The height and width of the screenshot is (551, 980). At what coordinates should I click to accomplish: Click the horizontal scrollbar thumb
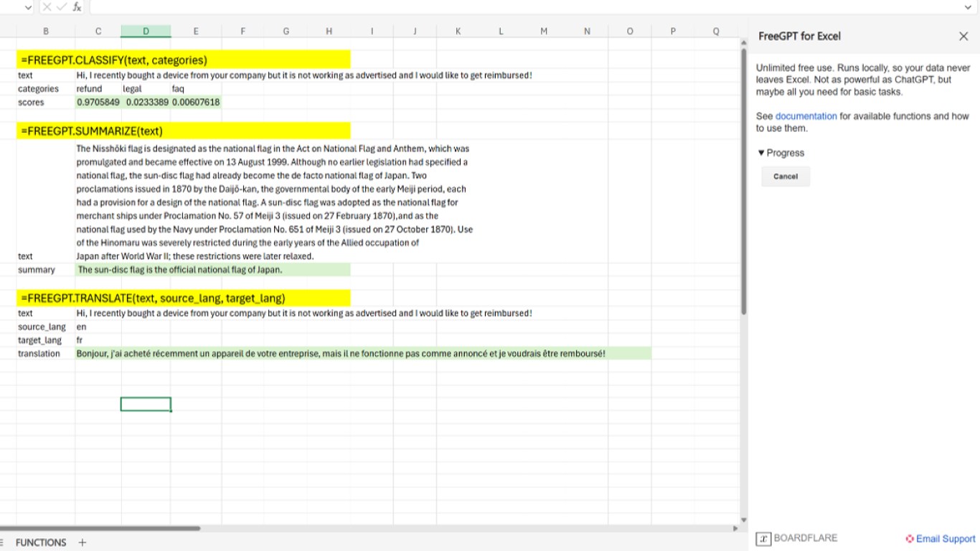[100, 529]
